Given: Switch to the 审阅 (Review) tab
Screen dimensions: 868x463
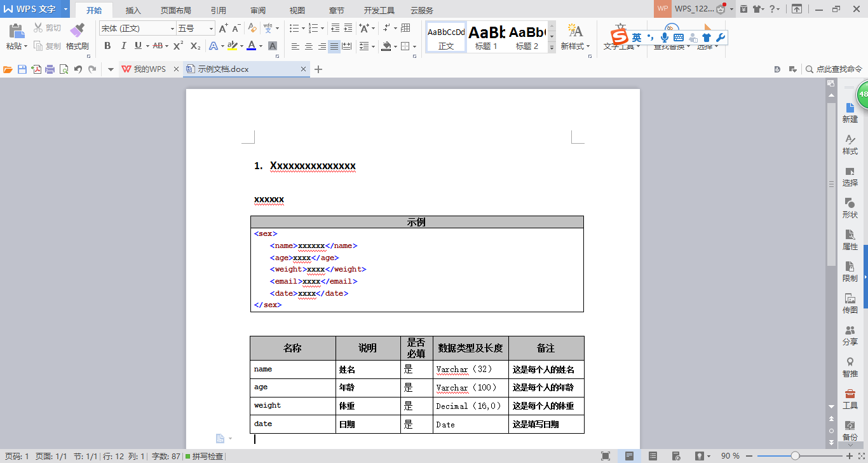Looking at the screenshot, I should [258, 10].
